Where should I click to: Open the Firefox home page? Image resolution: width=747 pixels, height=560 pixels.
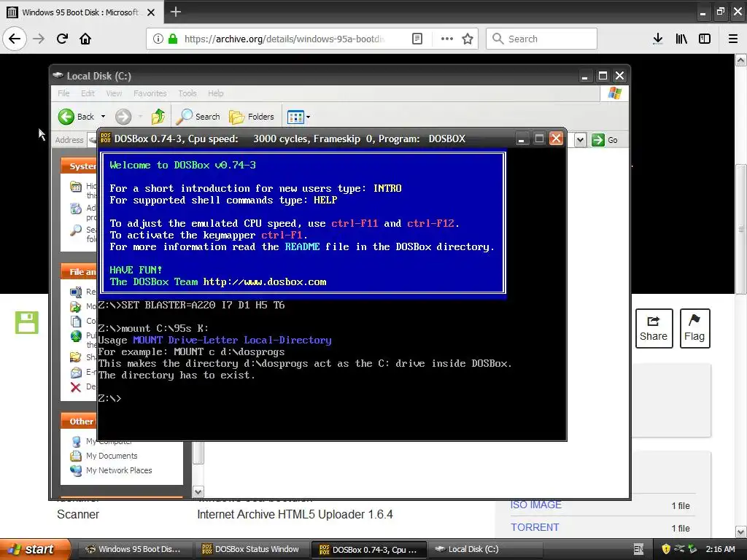85,39
